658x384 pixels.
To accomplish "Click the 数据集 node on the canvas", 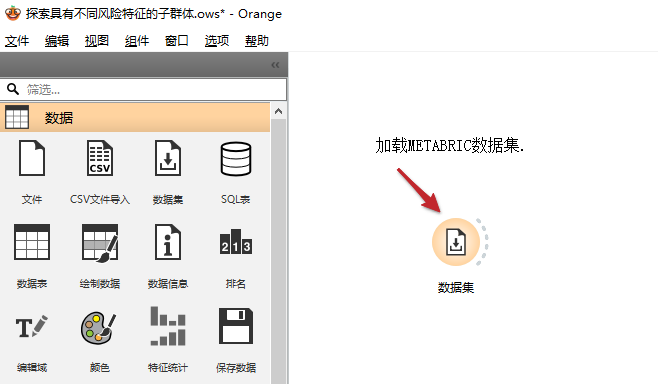I will 456,242.
